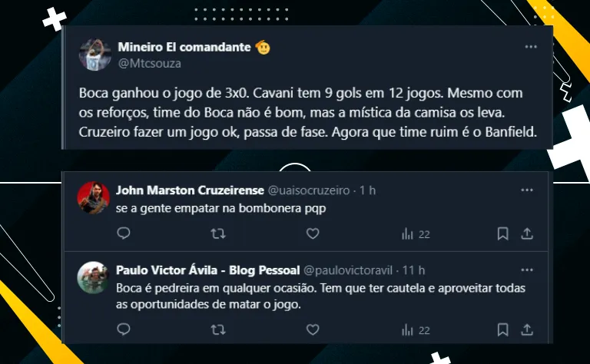Screen dimensions: 590x364
Task: Retweet John Marston Cruzeirense's post
Action: point(218,233)
